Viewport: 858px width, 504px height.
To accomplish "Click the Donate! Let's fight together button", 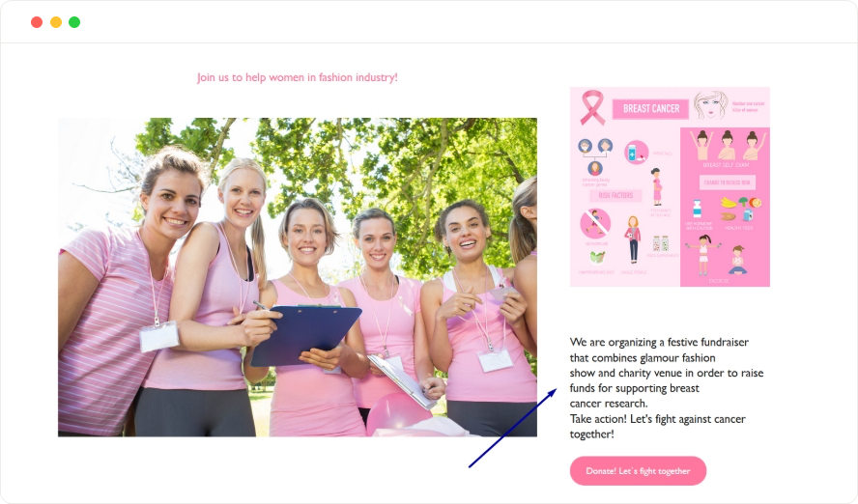I will (x=638, y=470).
